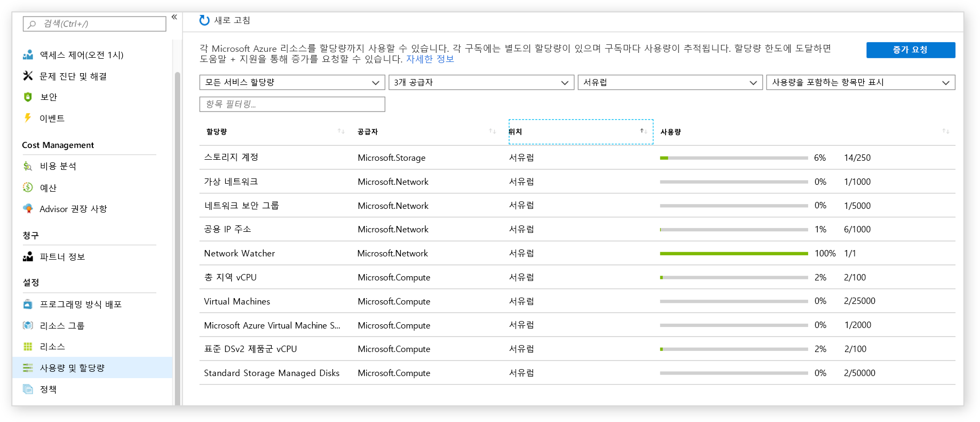This screenshot has height=422, width=980.
Task: Go to the 보안 menu item
Action: pos(49,97)
